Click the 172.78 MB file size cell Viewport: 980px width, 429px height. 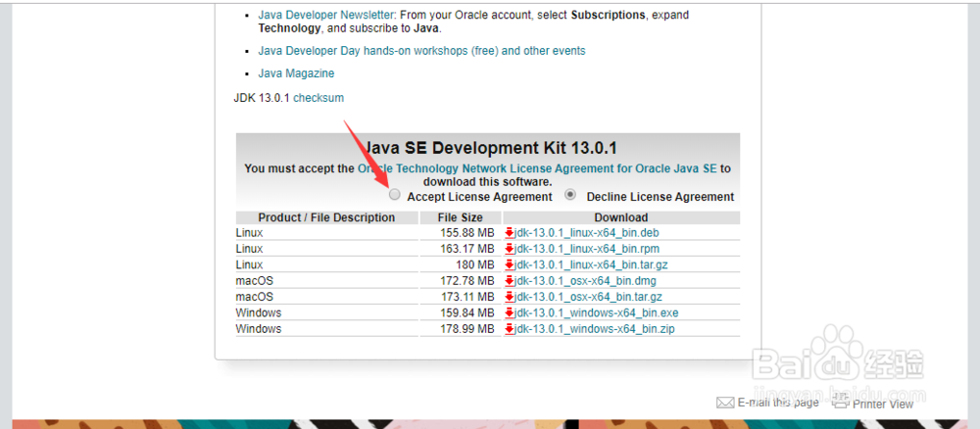(x=460, y=281)
